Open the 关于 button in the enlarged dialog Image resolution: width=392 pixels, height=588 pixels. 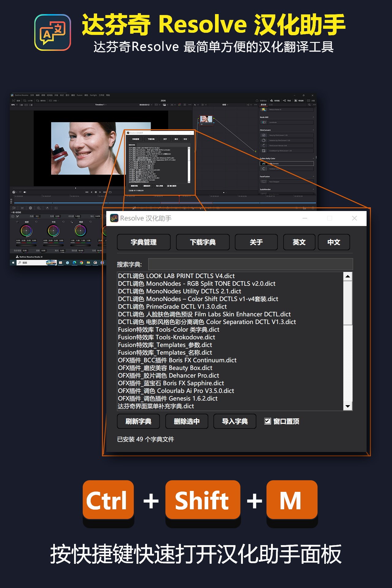256,242
